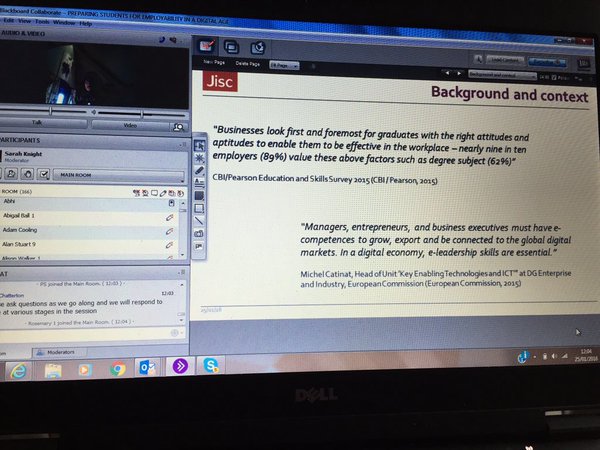Open the Help menu
This screenshot has height=450, width=600.
(85, 23)
